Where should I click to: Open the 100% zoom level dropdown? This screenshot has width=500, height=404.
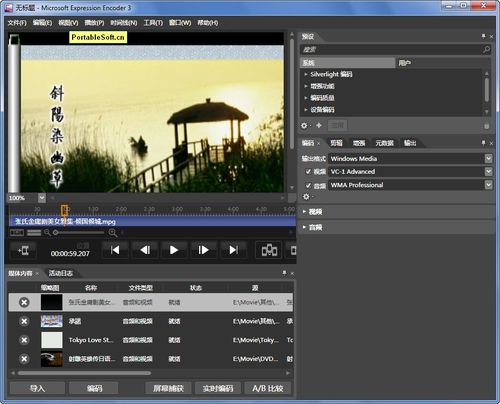42,198
